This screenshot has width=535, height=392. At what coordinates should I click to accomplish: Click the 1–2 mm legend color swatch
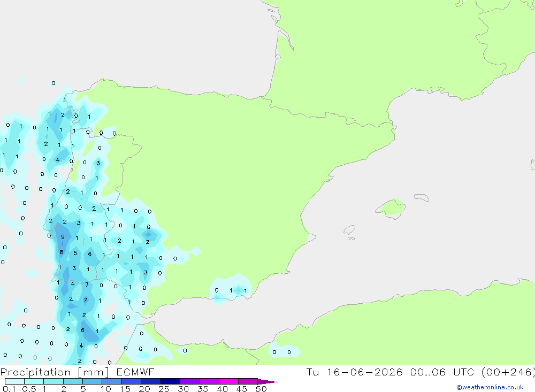pos(53,381)
